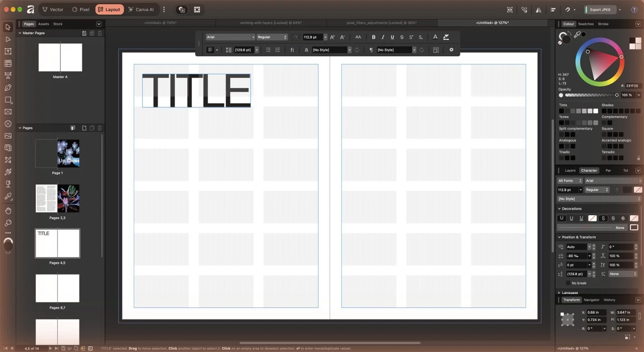Apply numbered list formatting
The height and width of the screenshot is (352, 644).
[x=278, y=50]
